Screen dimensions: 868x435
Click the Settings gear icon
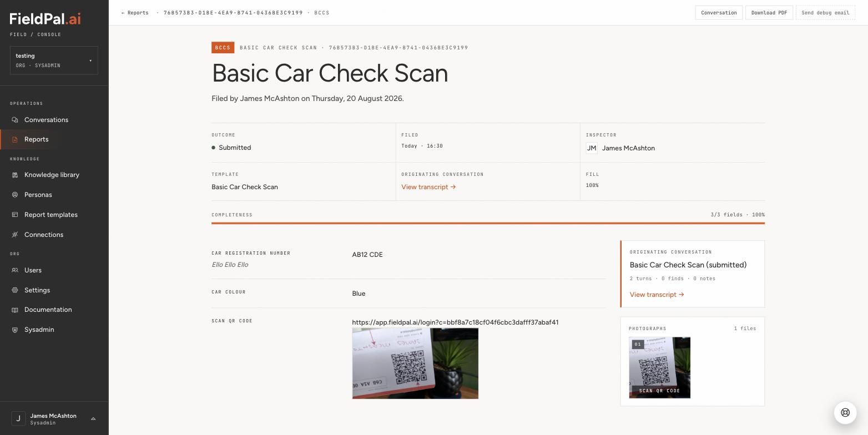click(x=15, y=290)
